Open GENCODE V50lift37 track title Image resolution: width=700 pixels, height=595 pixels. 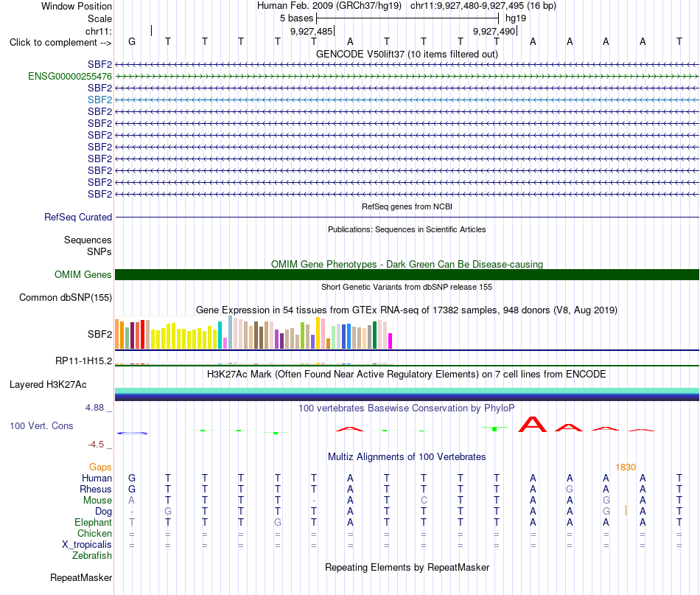point(407,54)
